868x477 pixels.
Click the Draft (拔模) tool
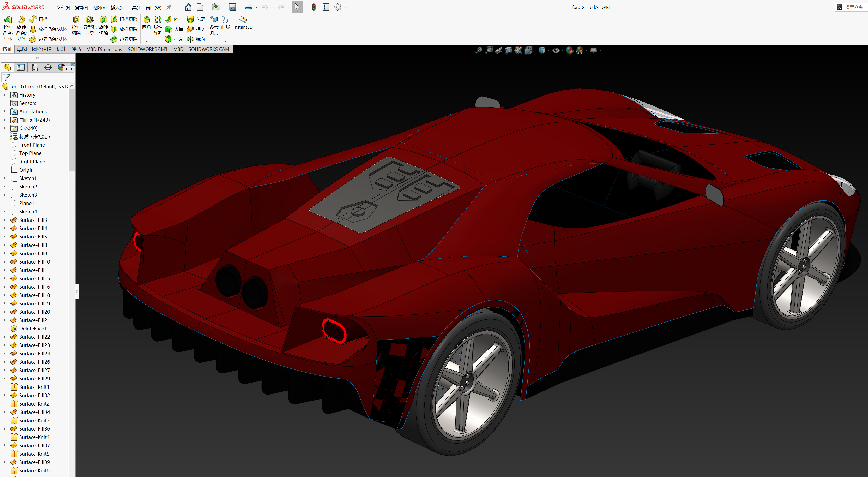(174, 29)
